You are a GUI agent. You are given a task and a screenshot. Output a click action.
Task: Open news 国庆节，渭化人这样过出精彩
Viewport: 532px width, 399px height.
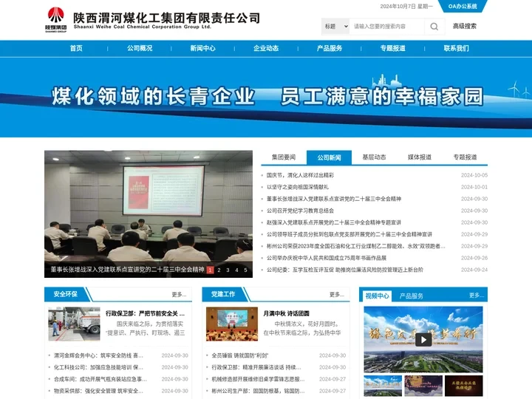tap(300, 175)
